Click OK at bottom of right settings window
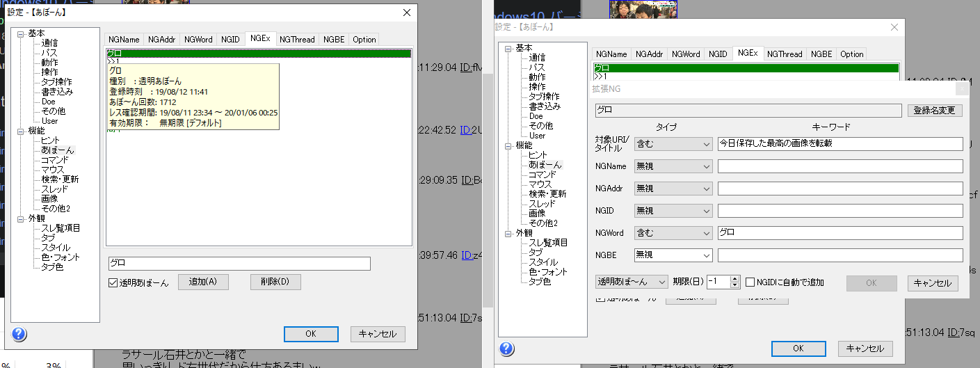This screenshot has height=368, width=980. [x=798, y=349]
